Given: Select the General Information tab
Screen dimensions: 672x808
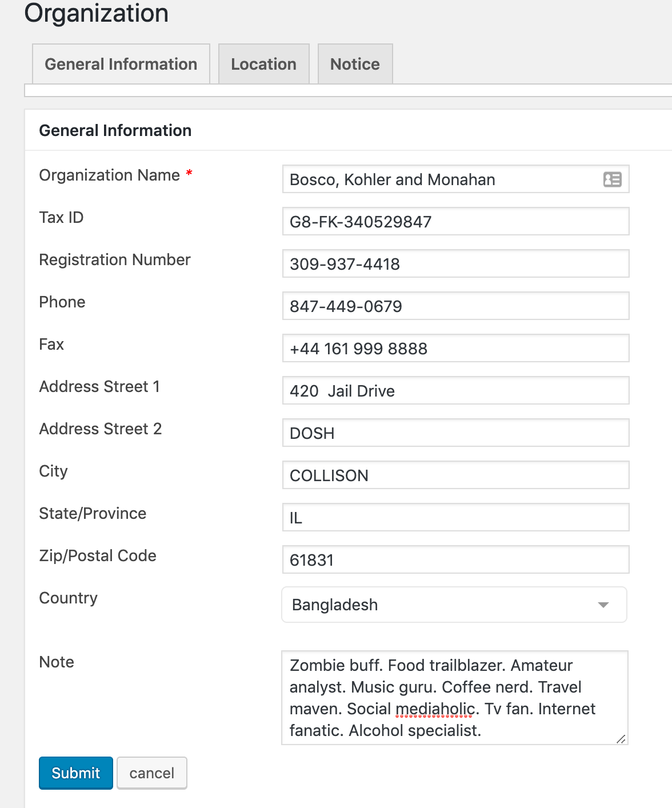Looking at the screenshot, I should pos(121,64).
